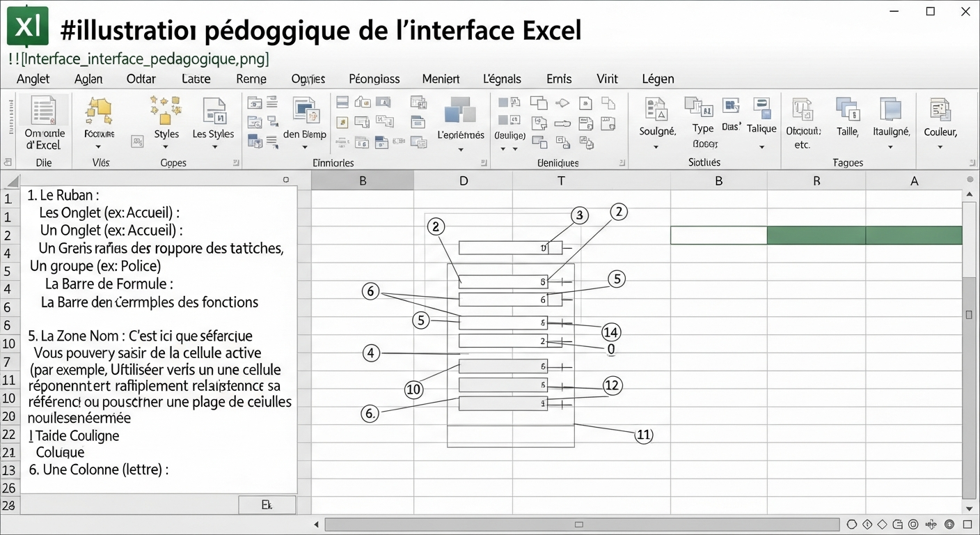Click the icon above "Taille,"
Viewport: 980px width, 535px height.
(x=847, y=110)
